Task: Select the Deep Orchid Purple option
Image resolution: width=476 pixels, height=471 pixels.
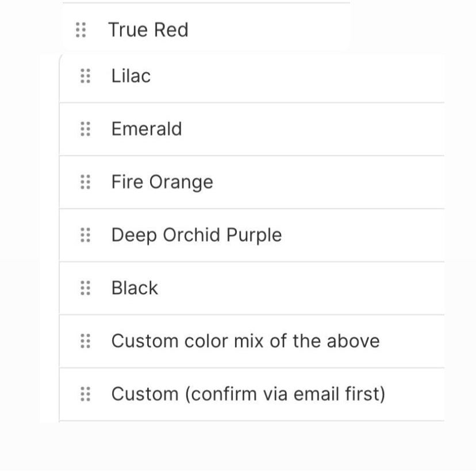Action: pyautogui.click(x=197, y=235)
